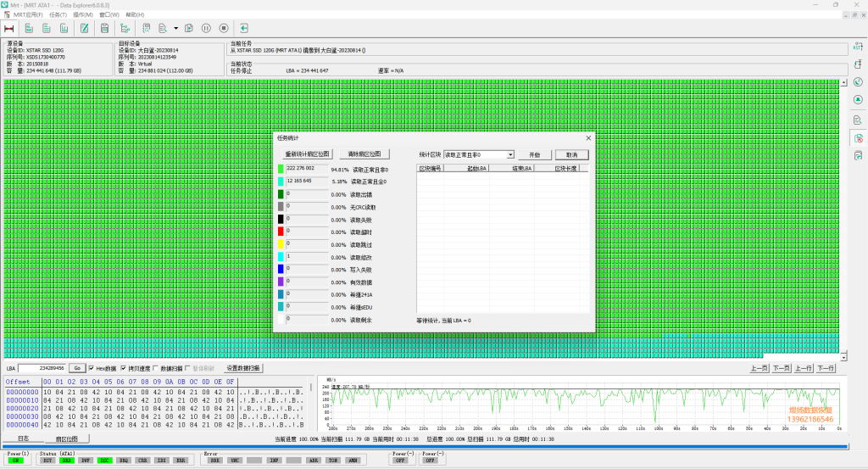The image size is (868, 469).
Task: Click the highlighted statistics icon in right sidebar
Action: click(858, 138)
